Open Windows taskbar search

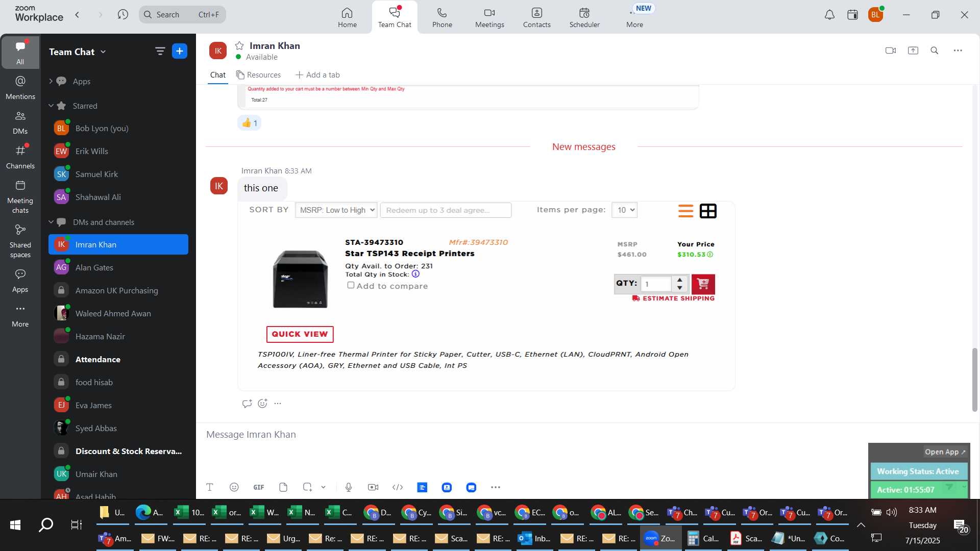pos(46,525)
